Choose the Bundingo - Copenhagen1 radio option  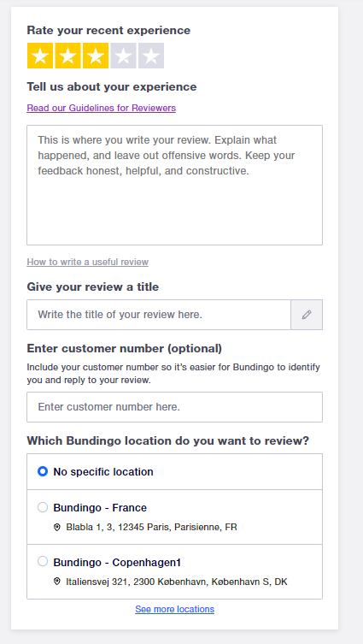coord(43,561)
